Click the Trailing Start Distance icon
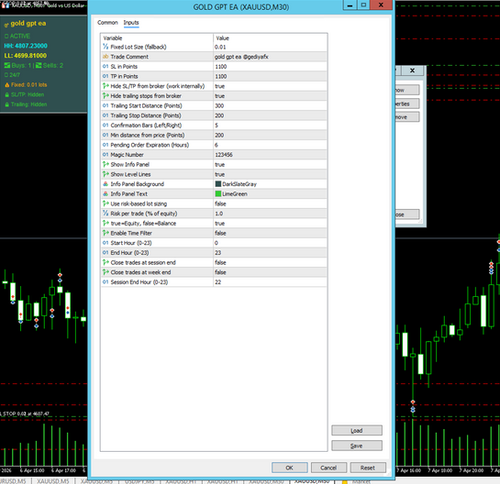 tap(106, 106)
